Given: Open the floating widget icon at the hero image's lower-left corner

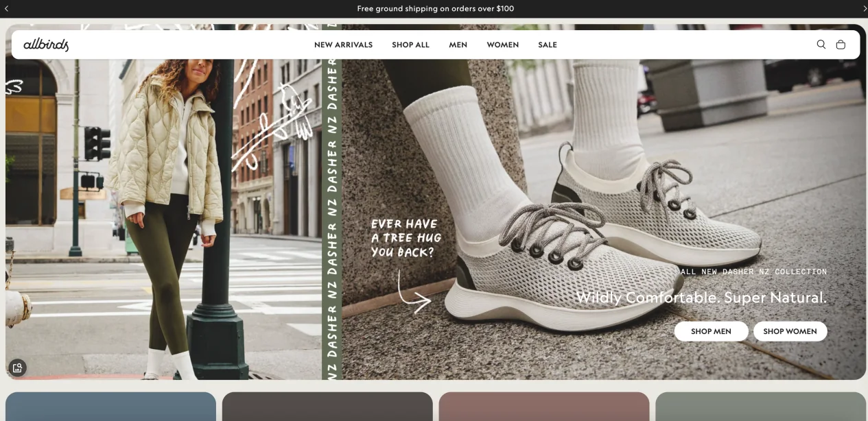Looking at the screenshot, I should click(x=18, y=368).
